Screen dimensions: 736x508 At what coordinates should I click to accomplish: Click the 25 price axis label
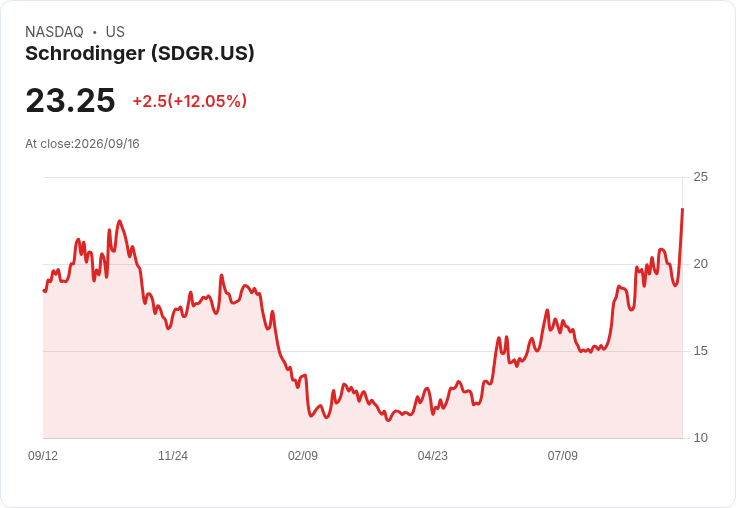click(700, 177)
